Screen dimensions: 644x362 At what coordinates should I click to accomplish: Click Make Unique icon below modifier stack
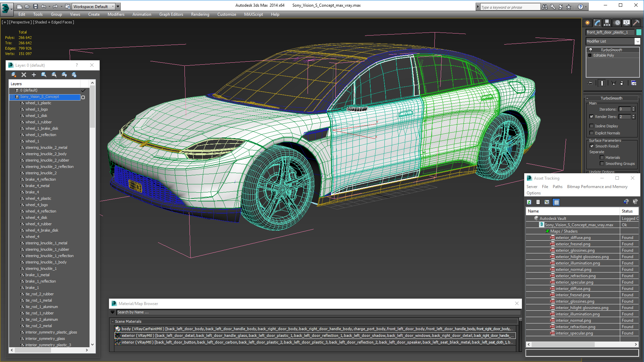[613, 83]
